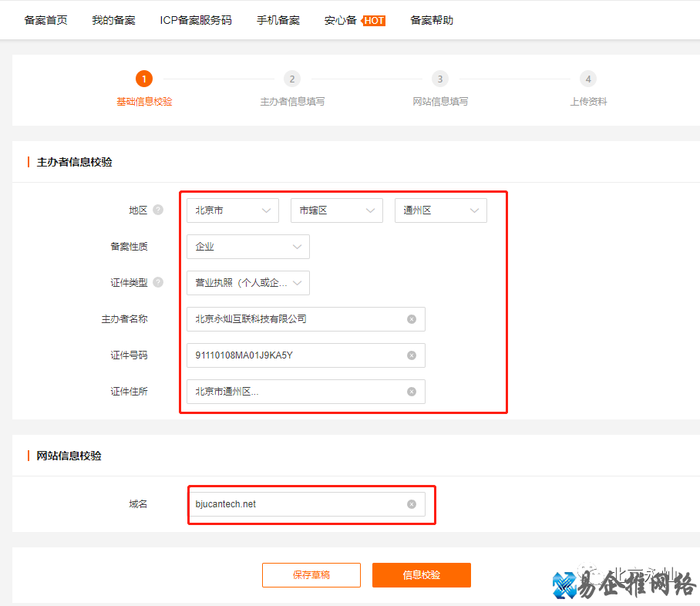Open the help tooltip beside 地区

click(x=158, y=208)
